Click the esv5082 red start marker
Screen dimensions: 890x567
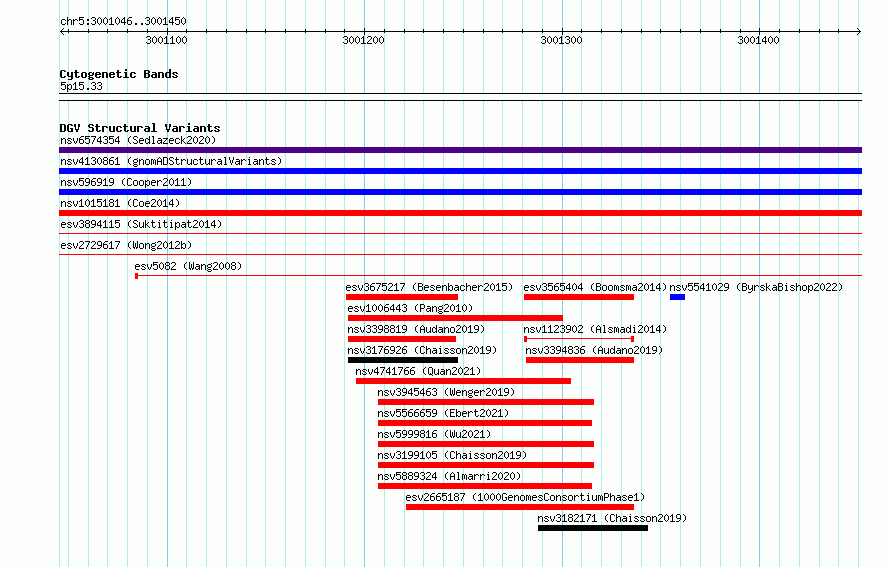point(136,276)
